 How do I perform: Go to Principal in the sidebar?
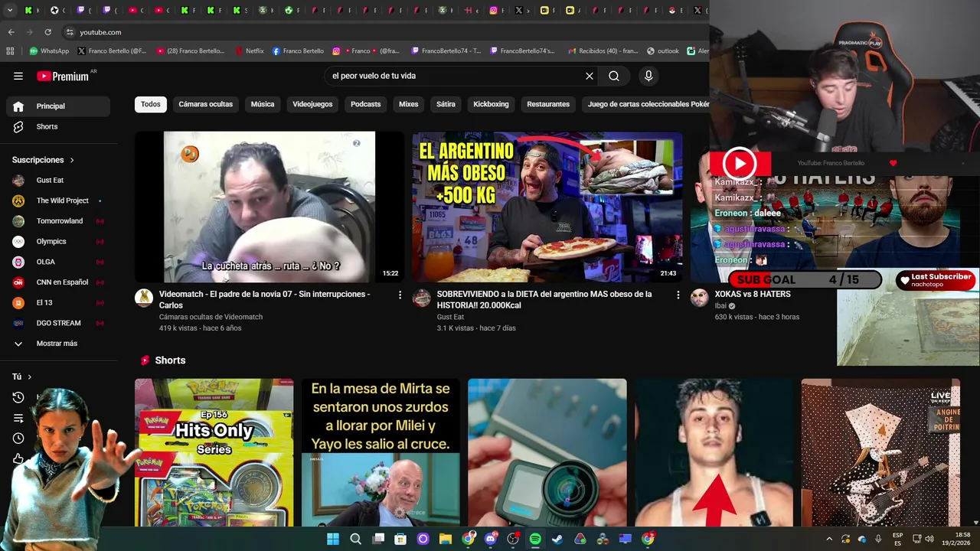[x=58, y=106]
